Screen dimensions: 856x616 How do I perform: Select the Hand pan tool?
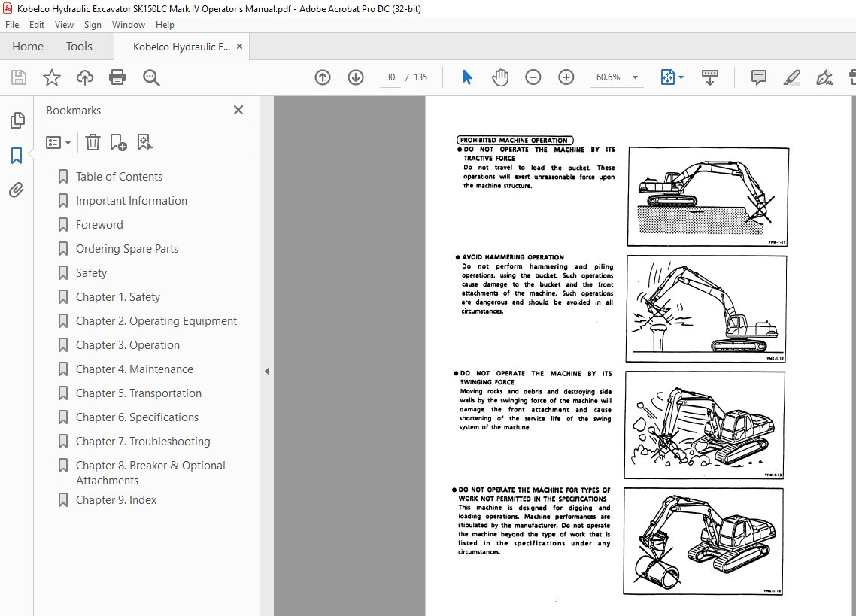tap(500, 77)
